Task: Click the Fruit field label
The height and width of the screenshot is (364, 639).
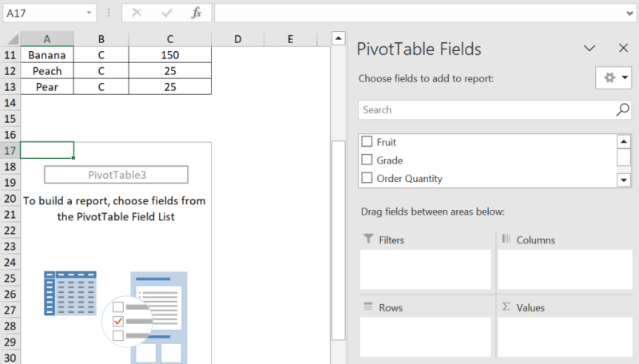Action: (386, 142)
